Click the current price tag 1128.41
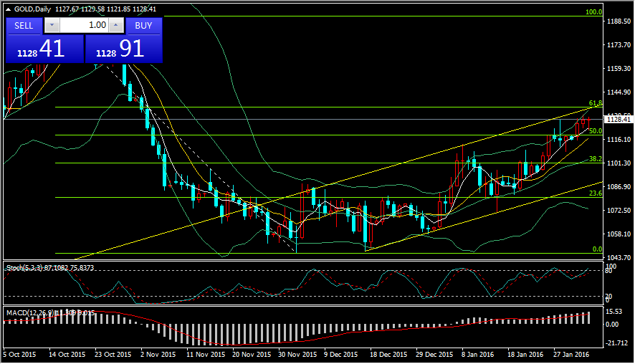The image size is (635, 364). [x=618, y=120]
